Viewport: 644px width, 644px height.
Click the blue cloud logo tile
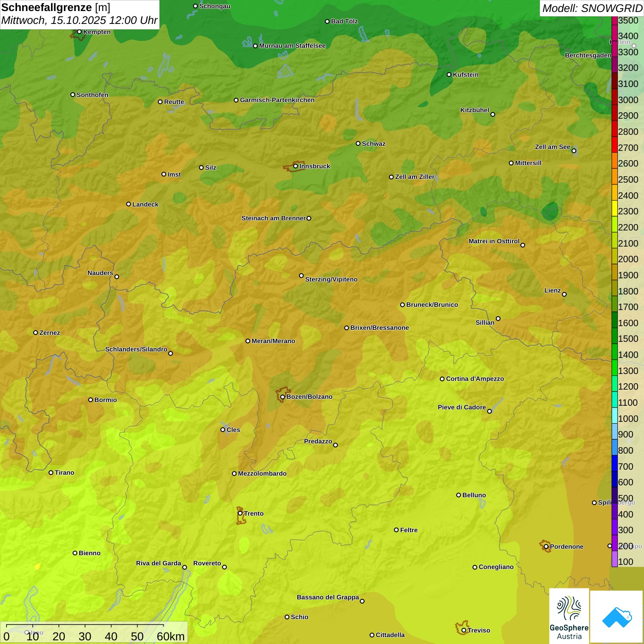pyautogui.click(x=617, y=617)
